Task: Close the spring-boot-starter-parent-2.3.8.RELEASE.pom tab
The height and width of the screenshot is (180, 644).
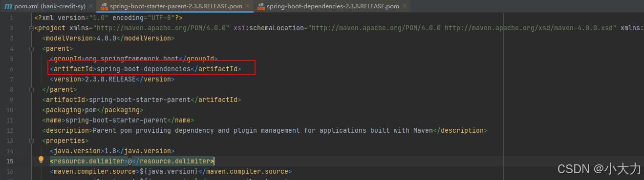Action: [248, 7]
